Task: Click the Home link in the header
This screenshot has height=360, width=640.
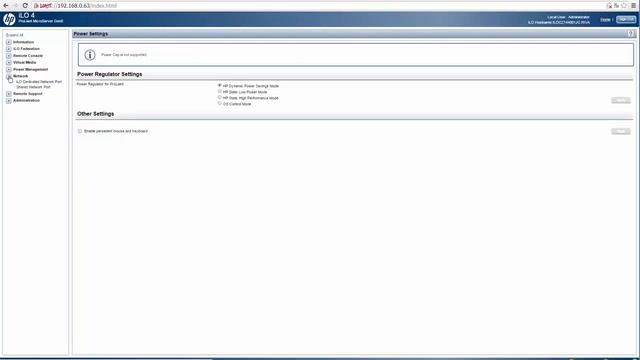Action: 605,20
